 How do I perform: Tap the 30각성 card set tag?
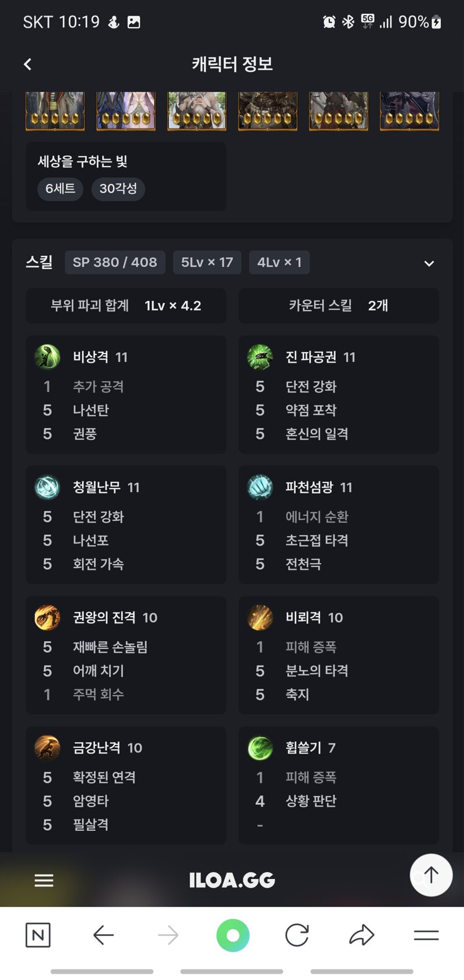(118, 189)
